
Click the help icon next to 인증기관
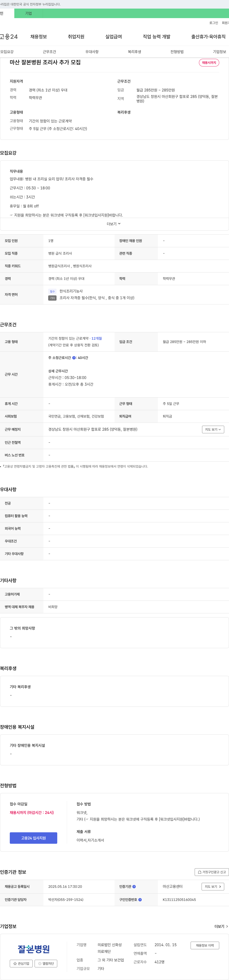(134, 886)
